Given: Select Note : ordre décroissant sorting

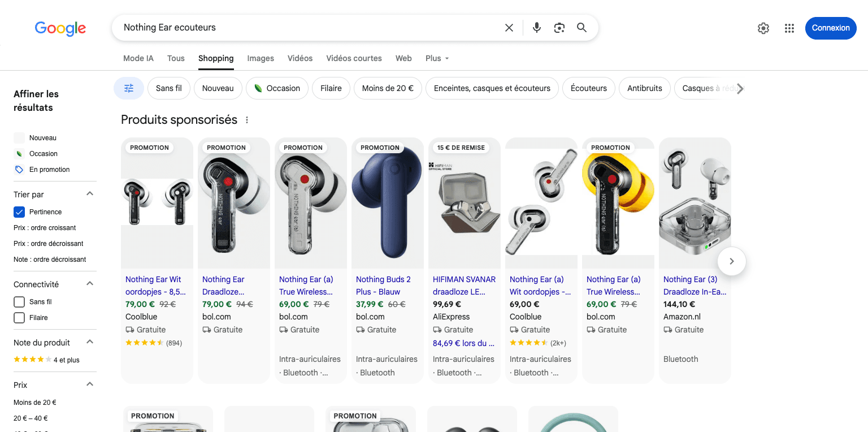Looking at the screenshot, I should tap(50, 260).
